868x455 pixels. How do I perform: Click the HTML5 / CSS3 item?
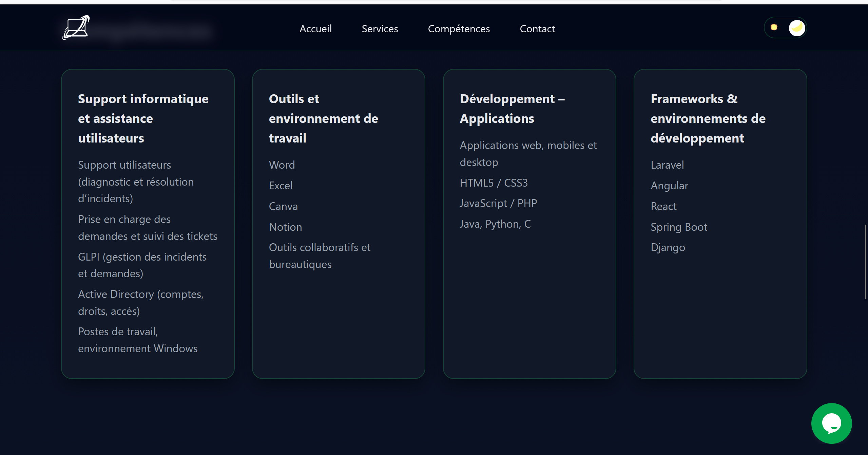[x=494, y=183]
